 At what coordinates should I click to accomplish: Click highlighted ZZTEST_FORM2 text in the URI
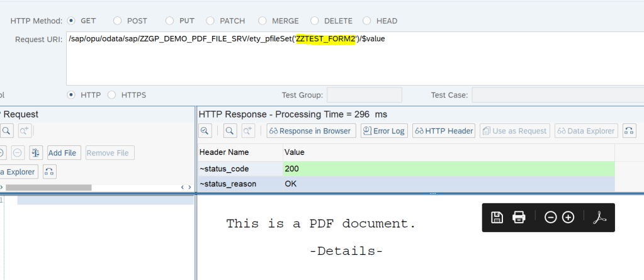(x=325, y=39)
